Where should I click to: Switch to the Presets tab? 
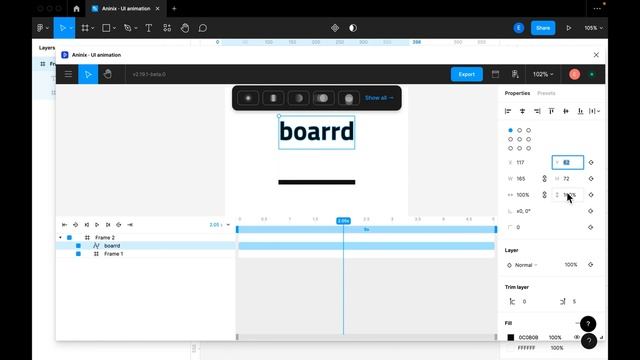coord(546,93)
